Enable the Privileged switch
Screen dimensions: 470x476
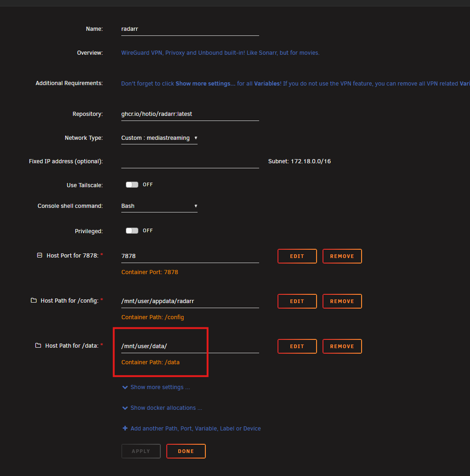pyautogui.click(x=132, y=230)
